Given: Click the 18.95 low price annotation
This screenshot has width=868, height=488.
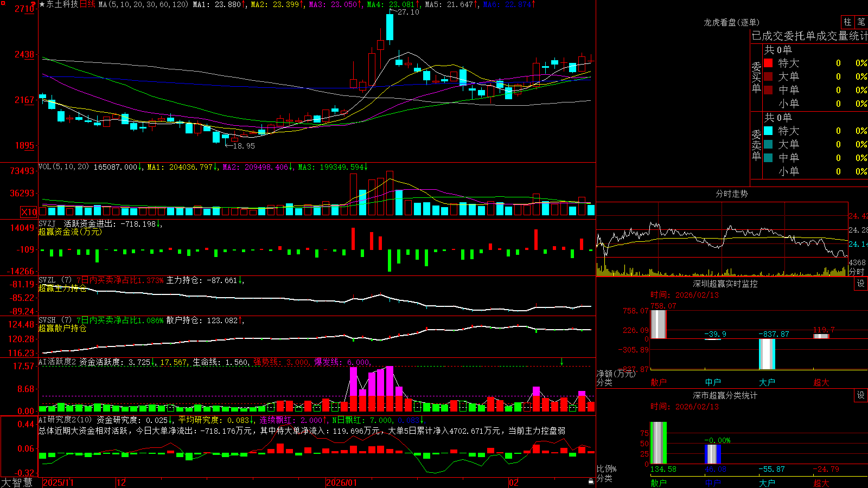Looking at the screenshot, I should [244, 146].
